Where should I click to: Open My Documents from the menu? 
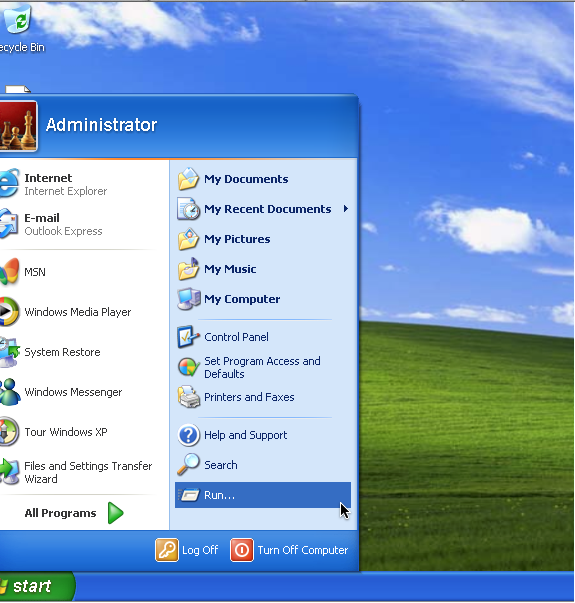click(x=263, y=179)
